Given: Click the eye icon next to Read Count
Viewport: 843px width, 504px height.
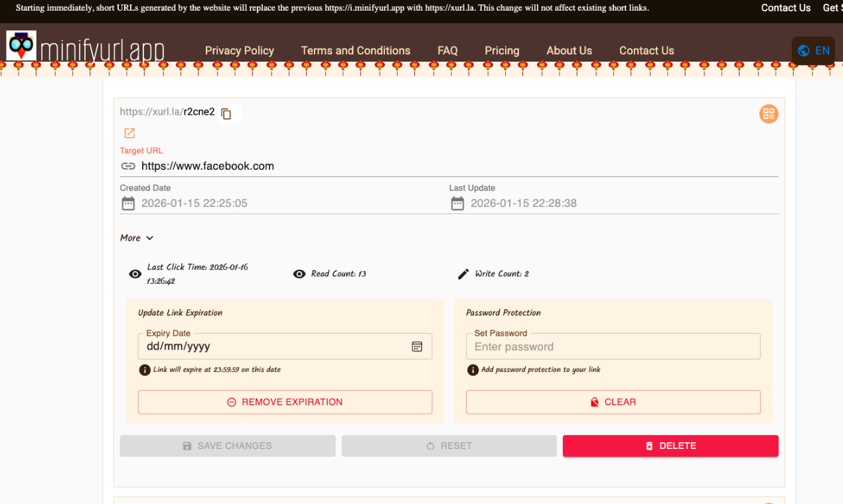Looking at the screenshot, I should [x=299, y=273].
